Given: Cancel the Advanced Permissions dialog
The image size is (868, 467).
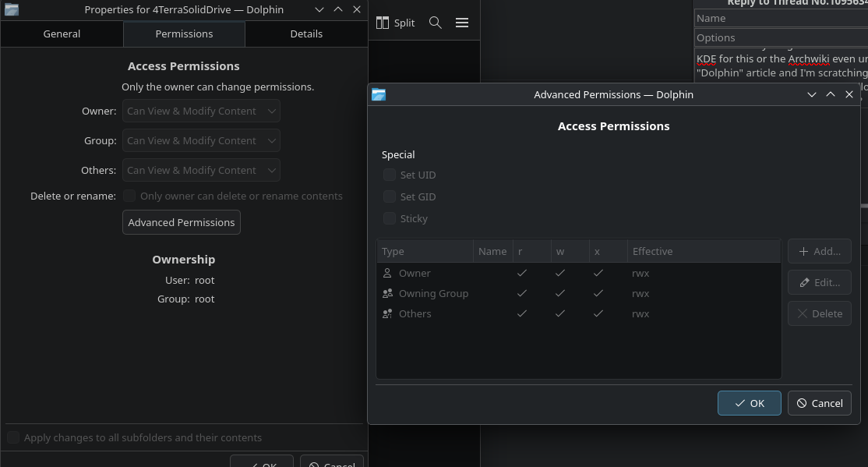Looking at the screenshot, I should (x=819, y=403).
